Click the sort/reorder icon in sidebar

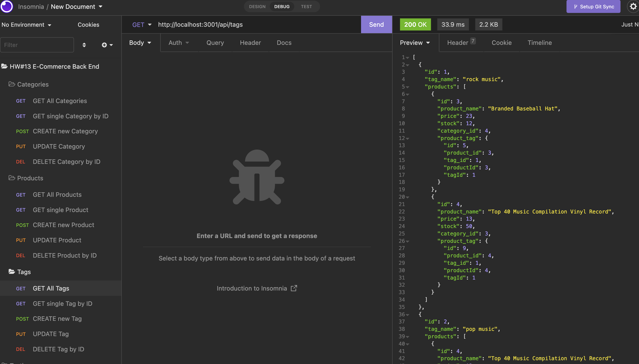(x=84, y=44)
